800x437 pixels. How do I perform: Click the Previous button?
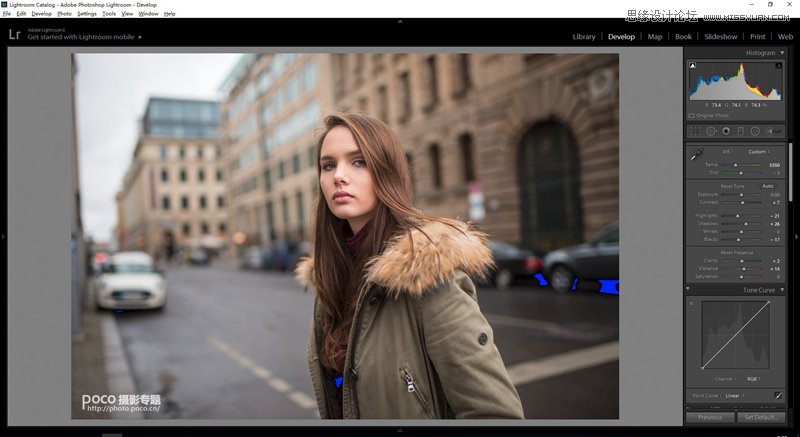point(710,417)
